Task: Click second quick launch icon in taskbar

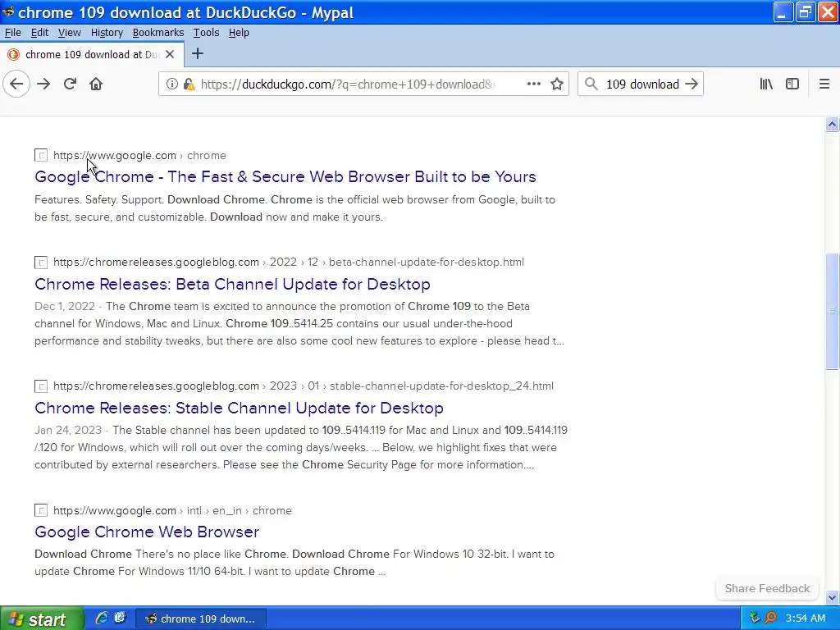Action: 120,619
